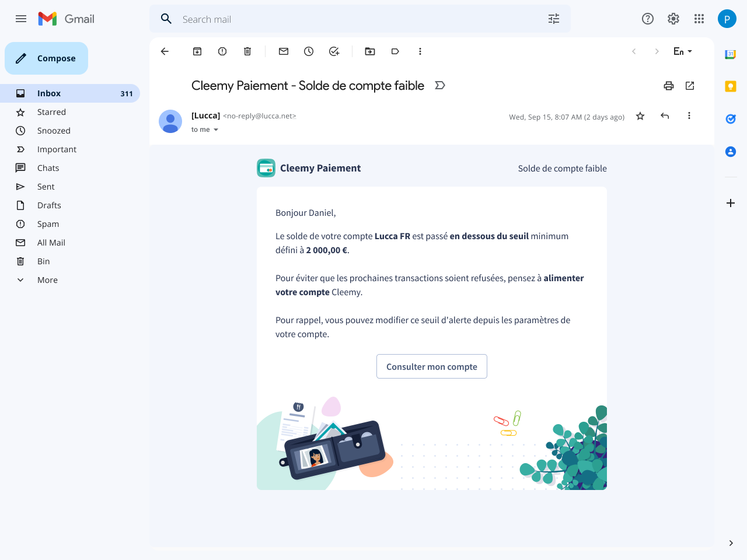Viewport: 747px width, 560px height.
Task: Click the search magnifier icon
Action: (x=166, y=19)
